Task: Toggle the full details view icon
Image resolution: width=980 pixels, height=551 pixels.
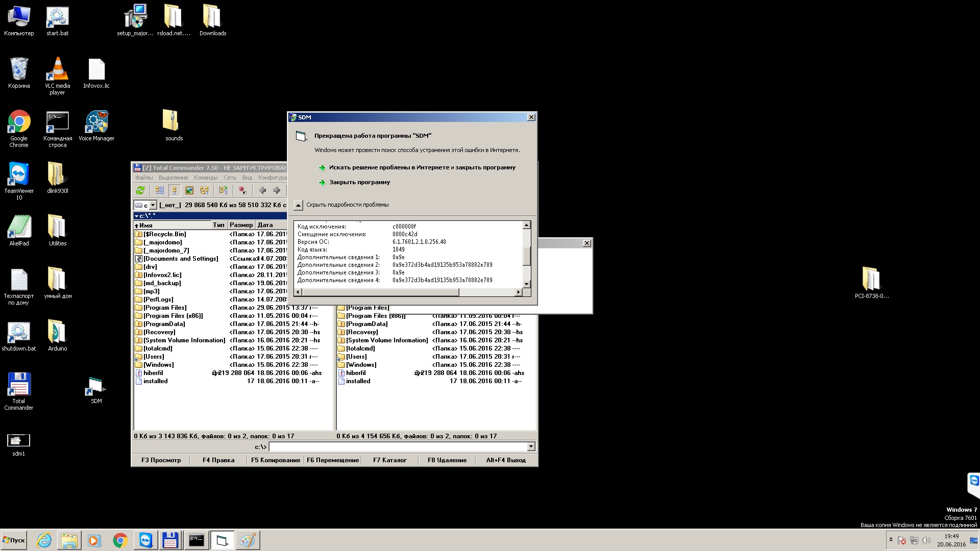Action: (x=175, y=190)
